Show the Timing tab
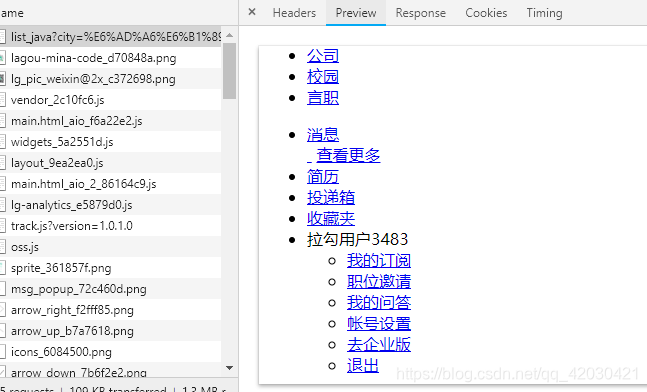Screen dimensions: 647x392 click(x=544, y=13)
